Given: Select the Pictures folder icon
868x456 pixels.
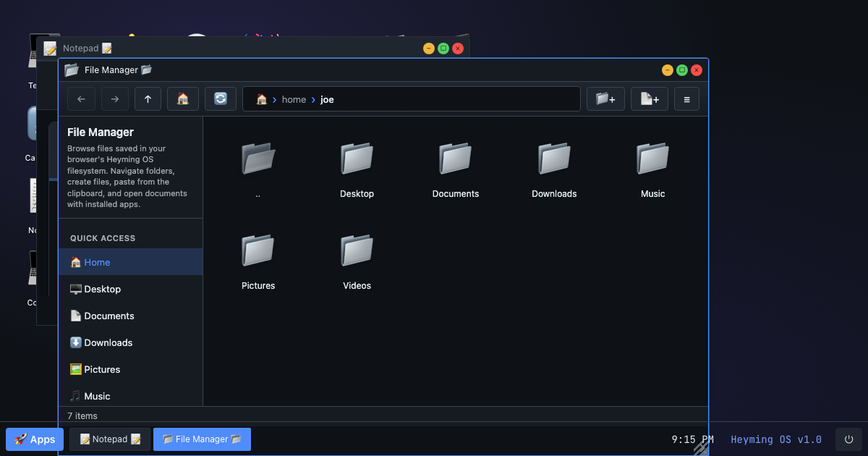Looking at the screenshot, I should click(x=258, y=250).
